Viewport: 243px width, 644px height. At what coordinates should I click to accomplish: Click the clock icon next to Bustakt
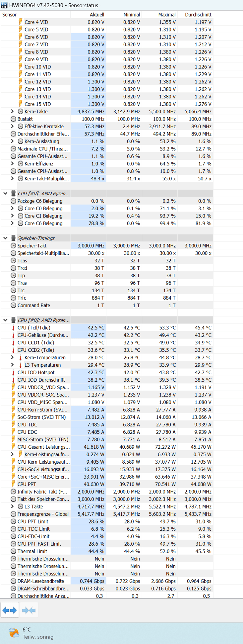coord(13,119)
